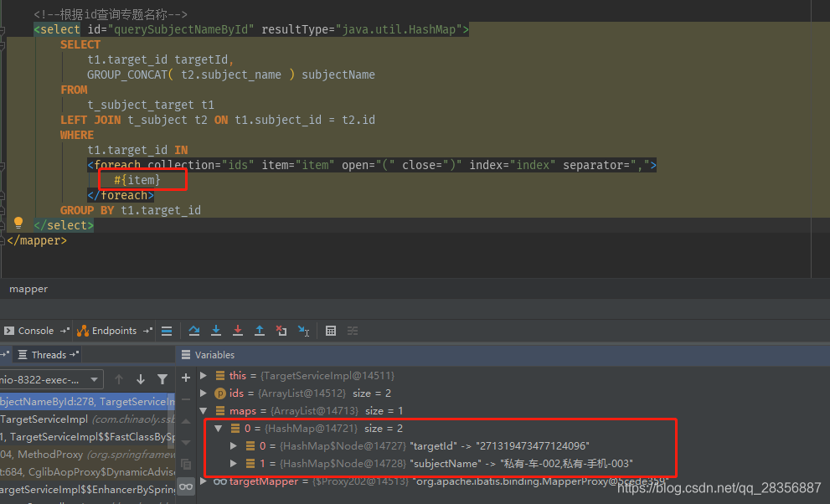Click the closing </select> tag

coord(64,225)
